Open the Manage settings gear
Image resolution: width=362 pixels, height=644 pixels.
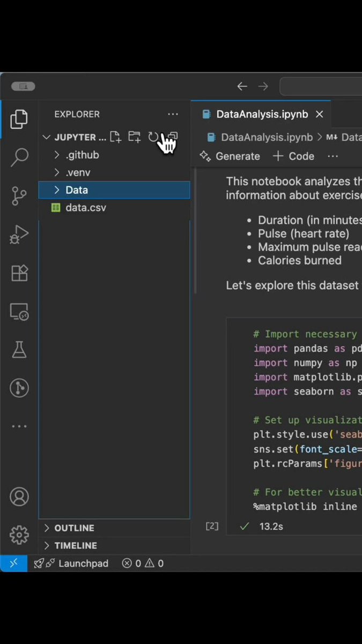click(x=19, y=535)
